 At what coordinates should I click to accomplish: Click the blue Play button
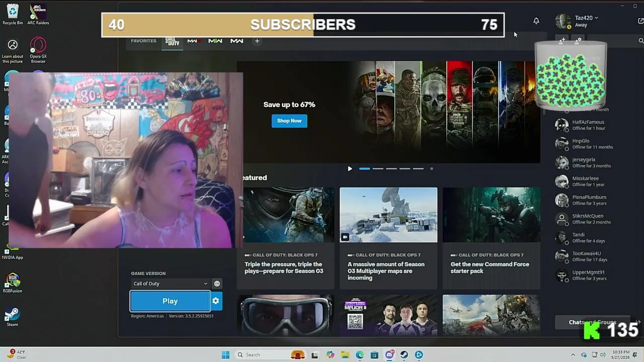point(170,301)
